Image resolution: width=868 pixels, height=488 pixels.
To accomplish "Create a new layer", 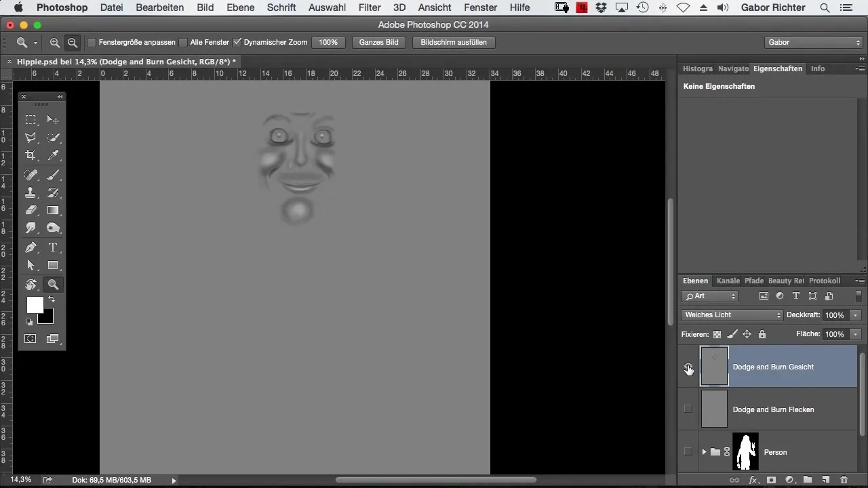I will pyautogui.click(x=826, y=480).
